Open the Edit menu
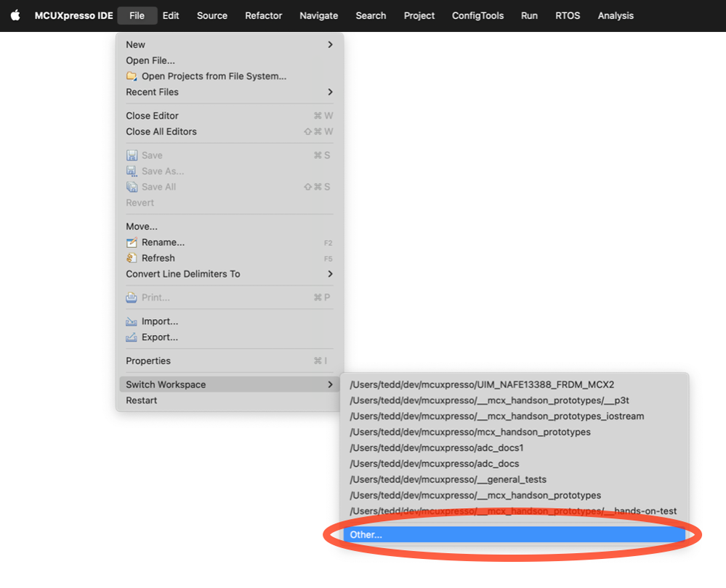This screenshot has height=588, width=726. point(170,15)
